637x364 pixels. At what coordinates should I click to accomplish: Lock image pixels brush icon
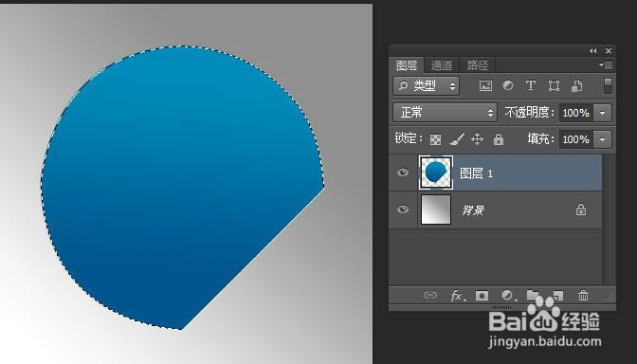(x=457, y=139)
